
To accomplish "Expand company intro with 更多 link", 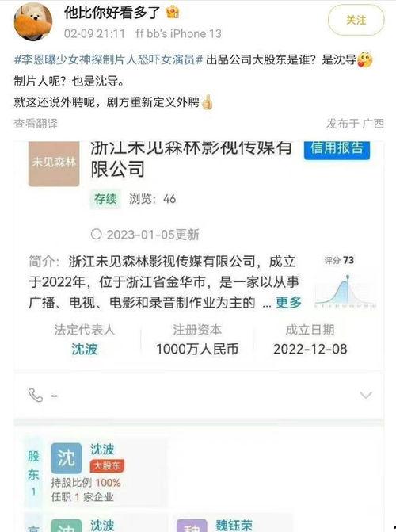I will click(x=288, y=302).
